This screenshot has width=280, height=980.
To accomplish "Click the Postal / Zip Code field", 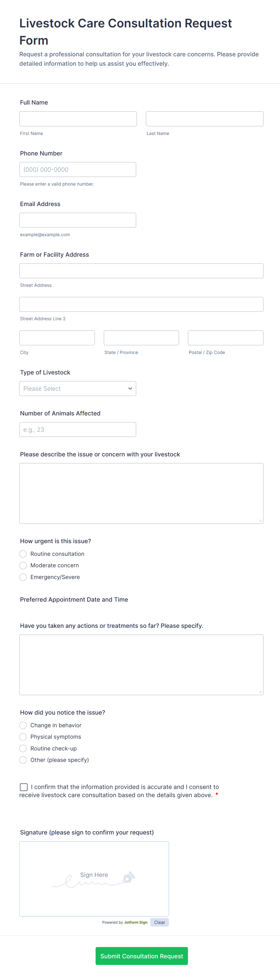I will [x=225, y=337].
